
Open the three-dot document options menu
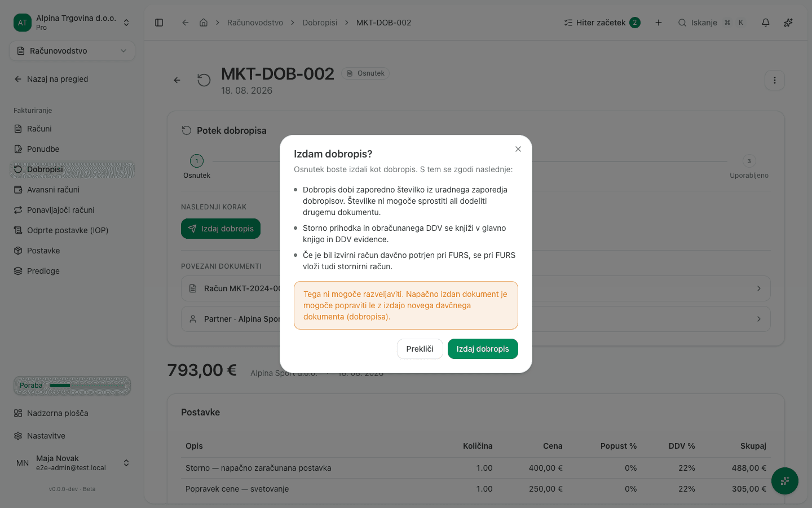click(x=775, y=80)
